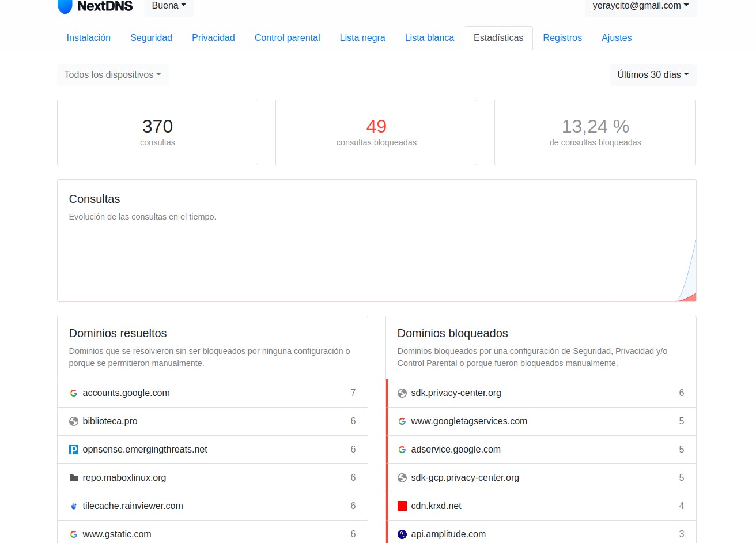Click the Amplitude icon beside api.amplitude.com
756x543 pixels.
402,534
